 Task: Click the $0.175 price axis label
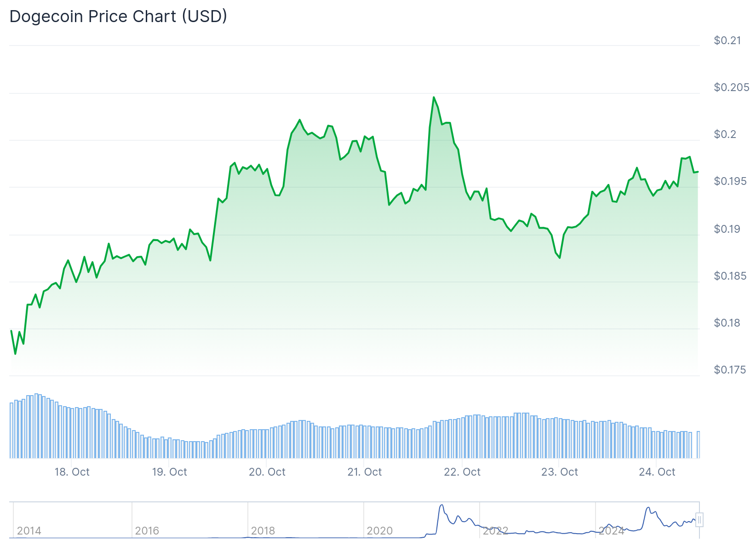(x=729, y=370)
